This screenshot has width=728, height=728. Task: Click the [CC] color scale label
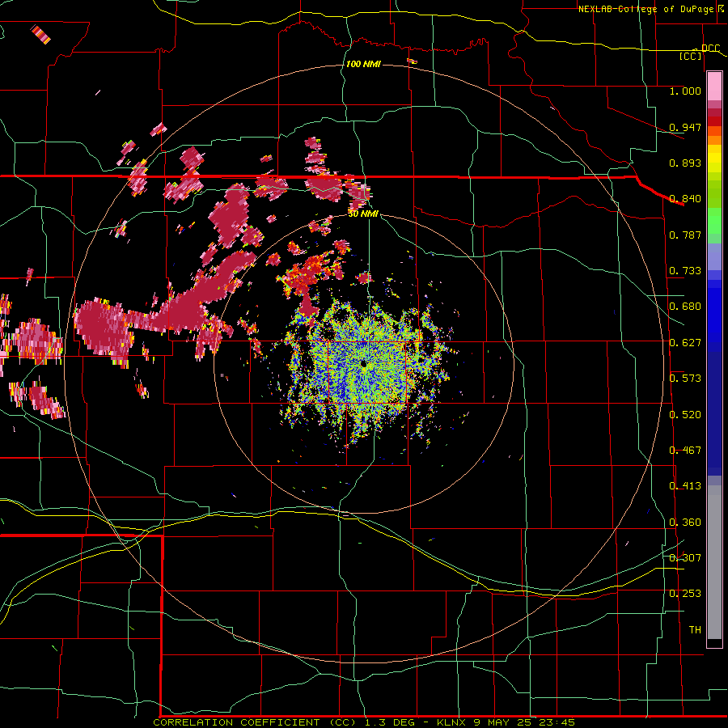(691, 56)
